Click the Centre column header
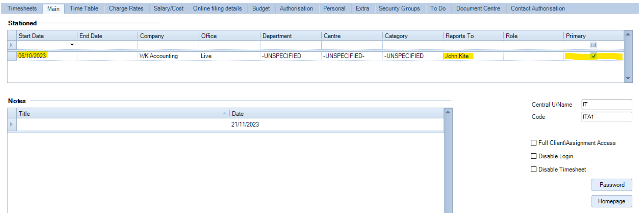Image resolution: width=644 pixels, height=213 pixels. tap(352, 36)
